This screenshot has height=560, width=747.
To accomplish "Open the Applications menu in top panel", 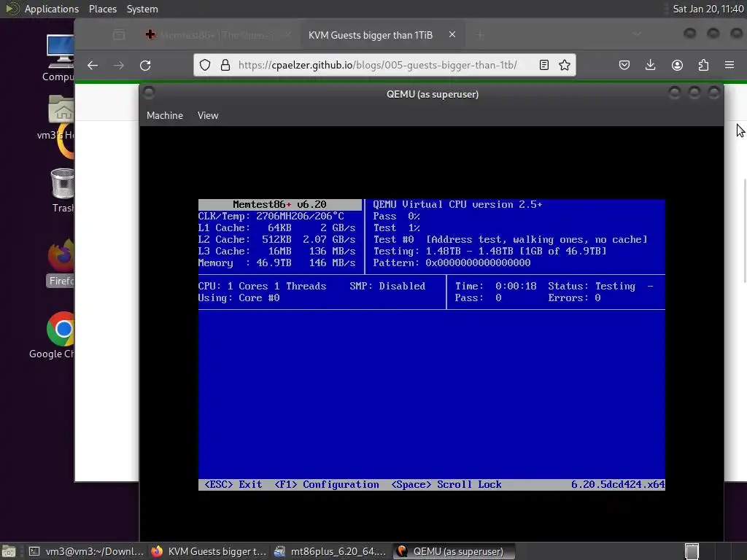I will (x=52, y=9).
